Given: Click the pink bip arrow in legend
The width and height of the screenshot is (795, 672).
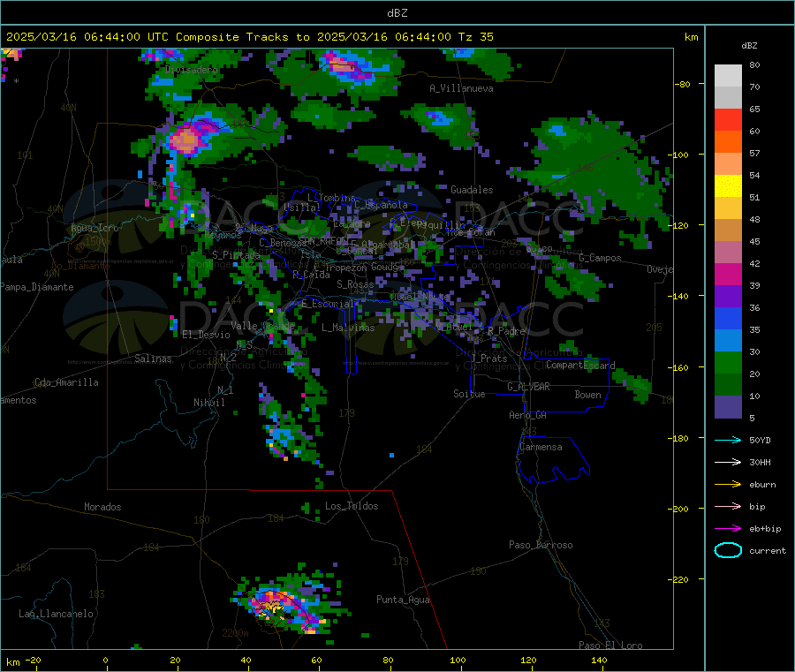Looking at the screenshot, I should 728,506.
